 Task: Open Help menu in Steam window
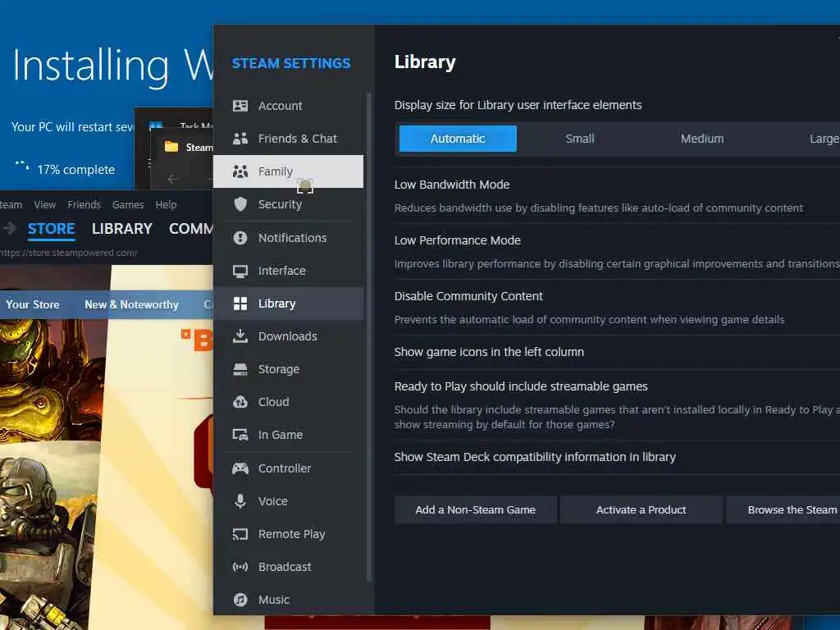pyautogui.click(x=166, y=205)
